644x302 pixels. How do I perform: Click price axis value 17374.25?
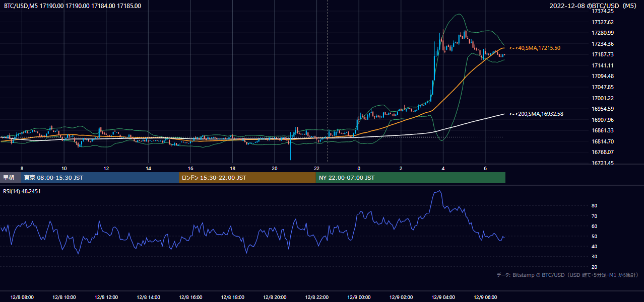pyautogui.click(x=602, y=11)
